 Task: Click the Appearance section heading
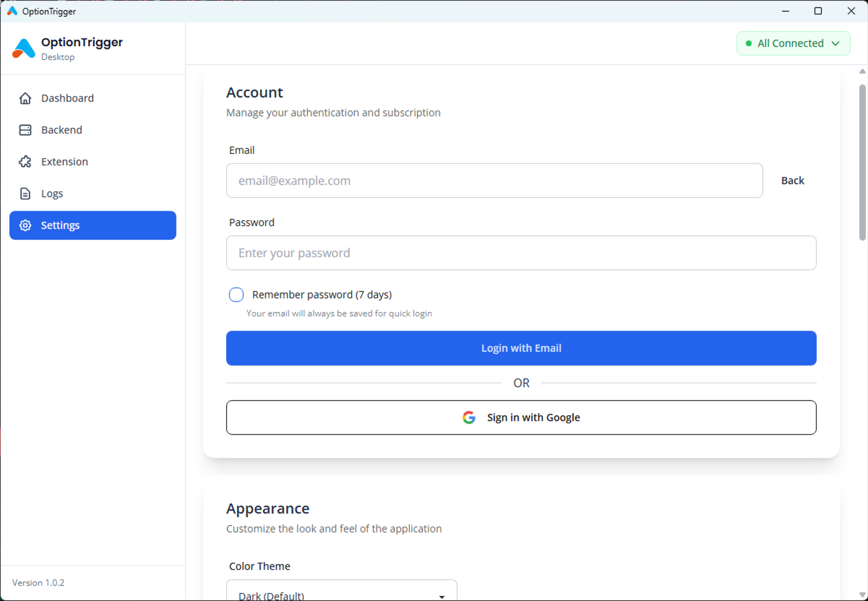(x=268, y=509)
